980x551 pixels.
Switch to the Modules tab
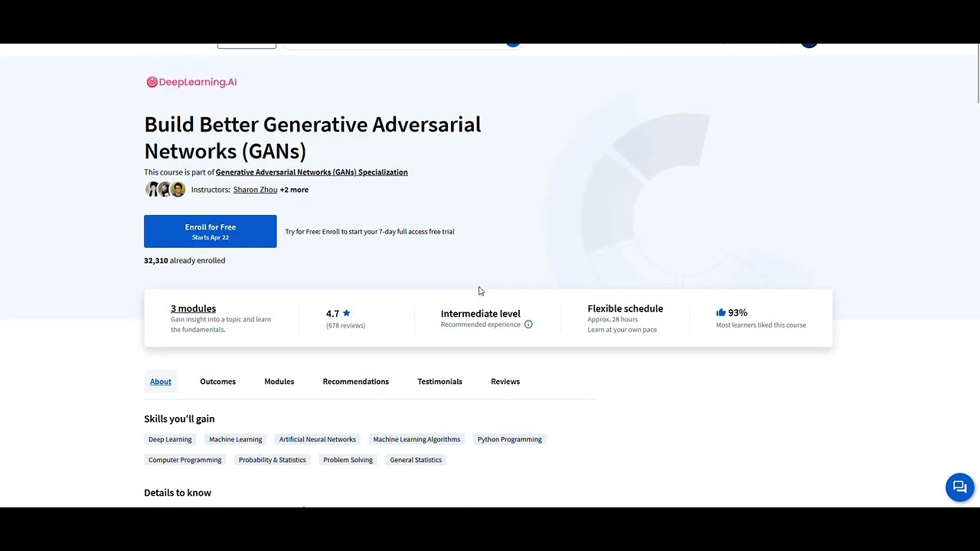pos(279,381)
